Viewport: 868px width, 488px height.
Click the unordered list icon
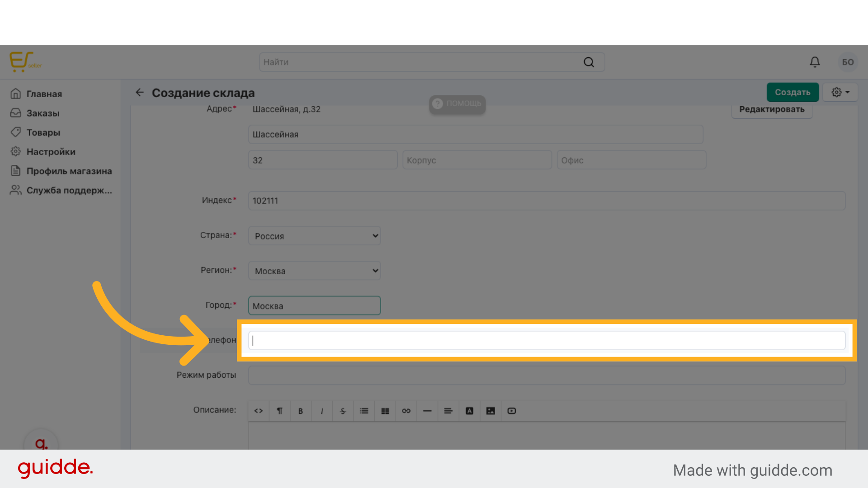pos(364,411)
